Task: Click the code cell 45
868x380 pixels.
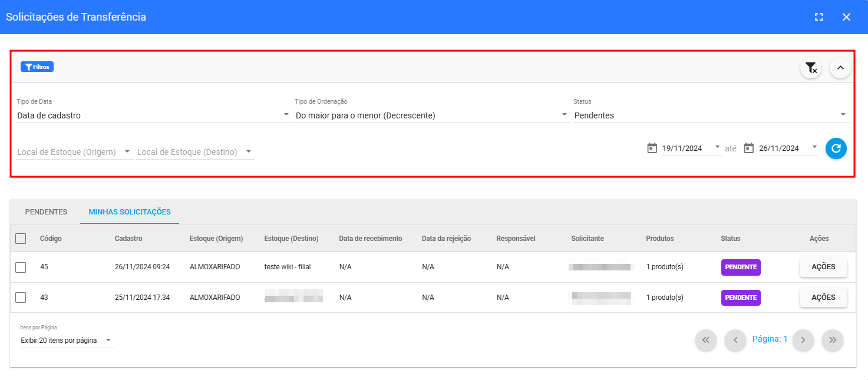Action: pos(44,267)
